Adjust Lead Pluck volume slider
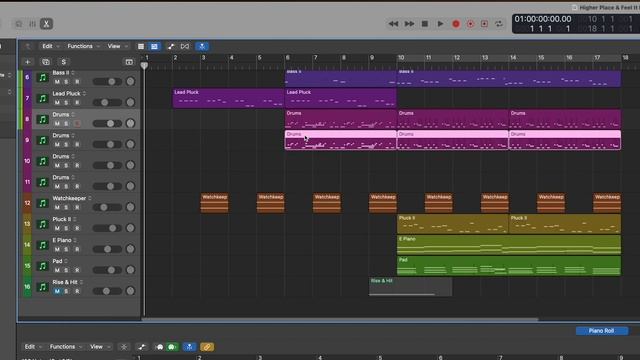This screenshot has height=360, width=640. [x=107, y=102]
